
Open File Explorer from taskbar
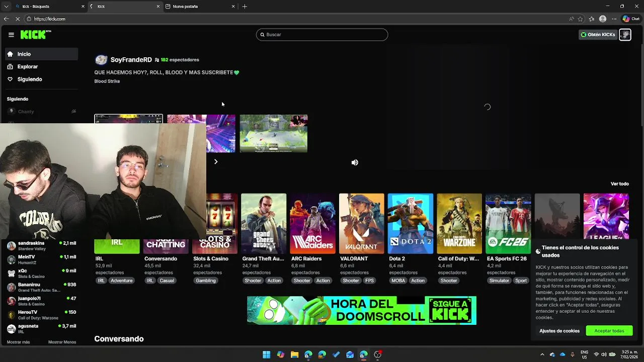coord(294,354)
